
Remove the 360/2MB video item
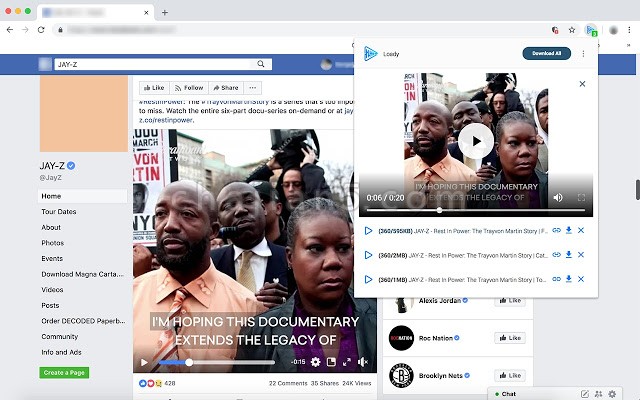(x=581, y=255)
